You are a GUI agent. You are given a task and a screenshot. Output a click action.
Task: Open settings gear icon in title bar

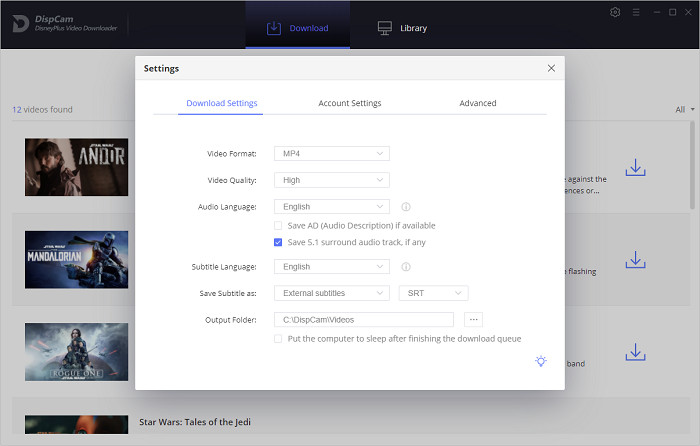[615, 12]
